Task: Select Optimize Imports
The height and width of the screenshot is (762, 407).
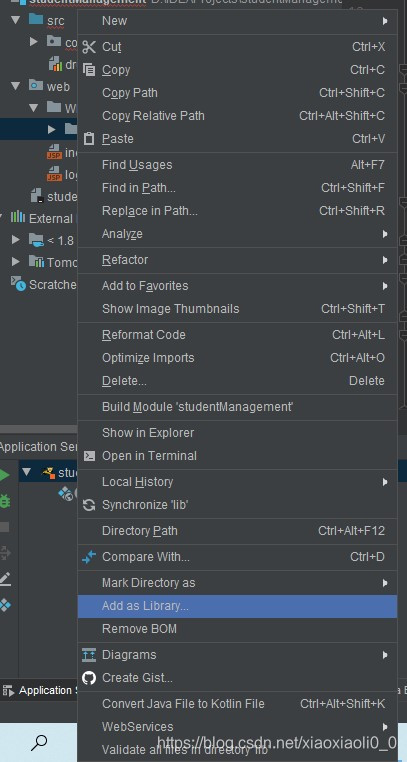Action: [237, 358]
